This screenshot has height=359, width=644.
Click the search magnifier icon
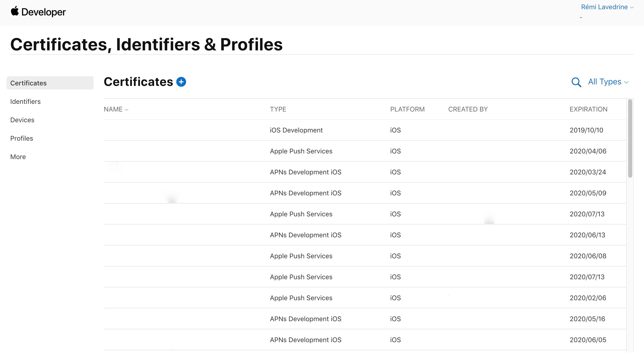(x=576, y=82)
